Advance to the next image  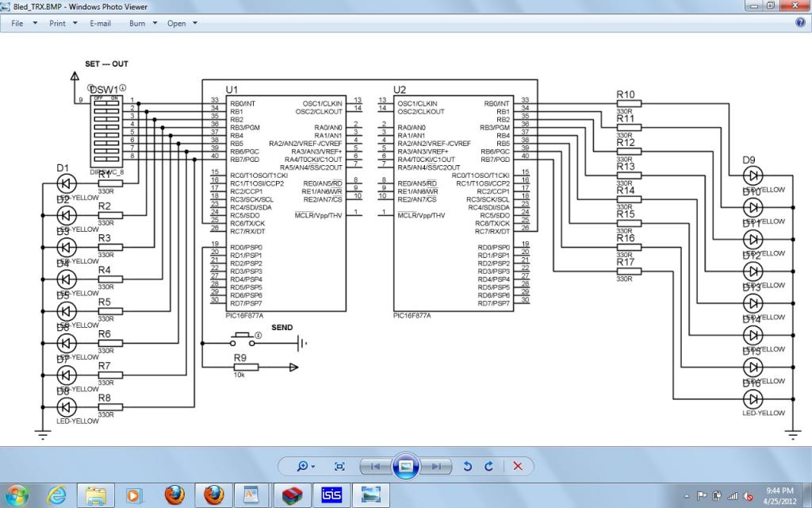[x=435, y=466]
